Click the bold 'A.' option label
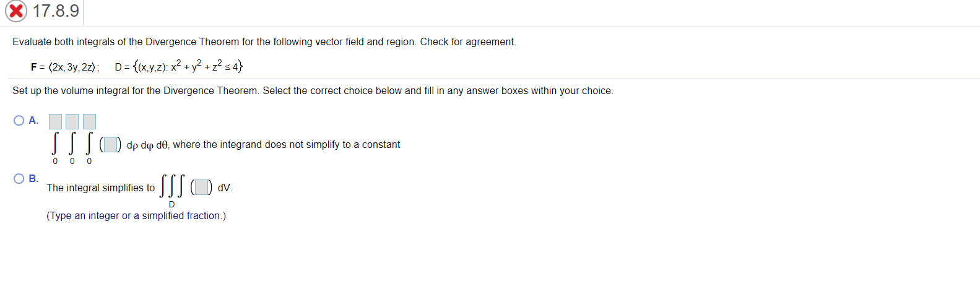Image resolution: width=980 pixels, height=307 pixels. [x=33, y=121]
